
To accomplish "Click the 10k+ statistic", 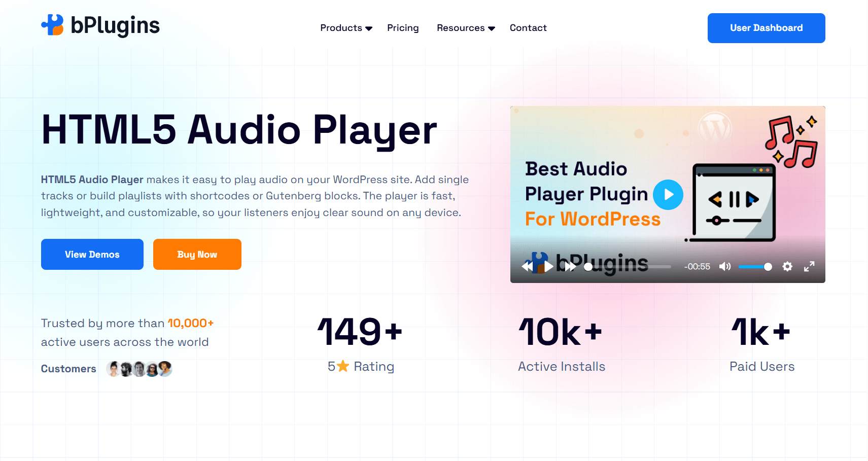I will [561, 332].
